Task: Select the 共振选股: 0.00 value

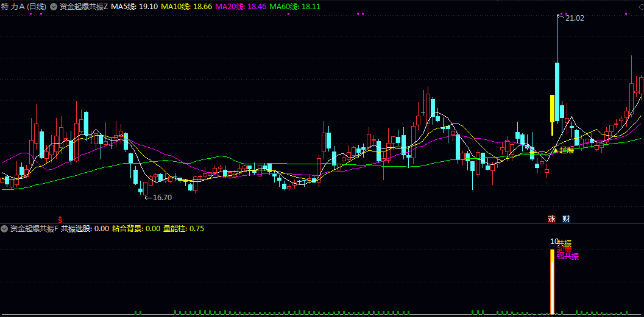Action: (85, 229)
